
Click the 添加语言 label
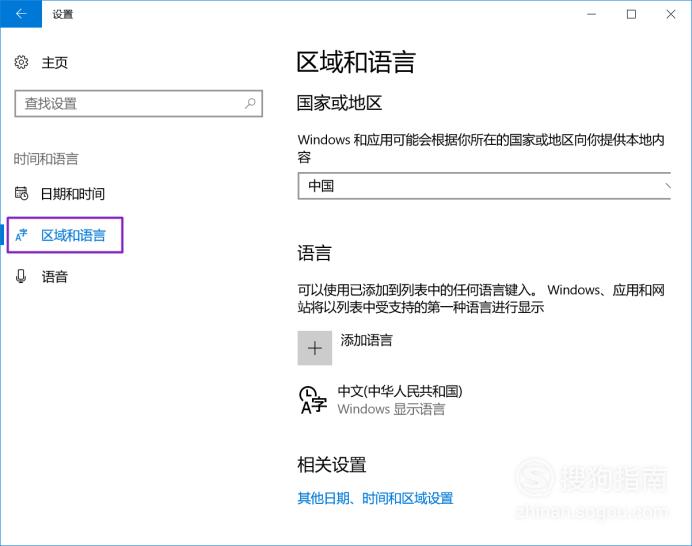click(366, 340)
